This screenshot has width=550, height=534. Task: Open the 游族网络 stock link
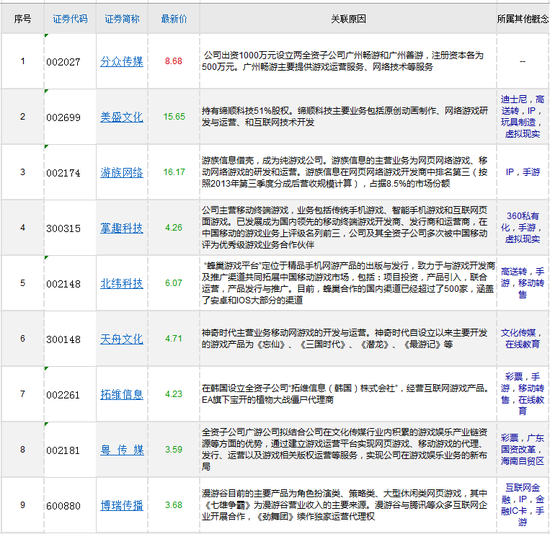122,172
